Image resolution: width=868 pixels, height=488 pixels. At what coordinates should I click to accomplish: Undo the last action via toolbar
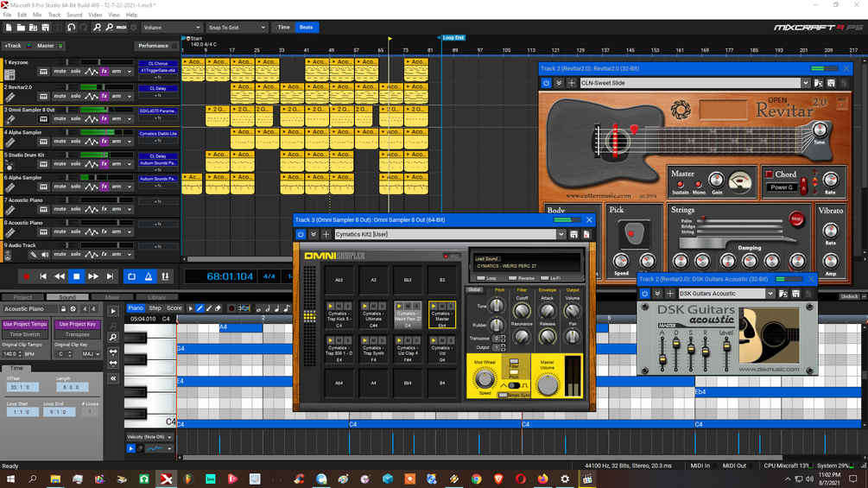pyautogui.click(x=71, y=27)
